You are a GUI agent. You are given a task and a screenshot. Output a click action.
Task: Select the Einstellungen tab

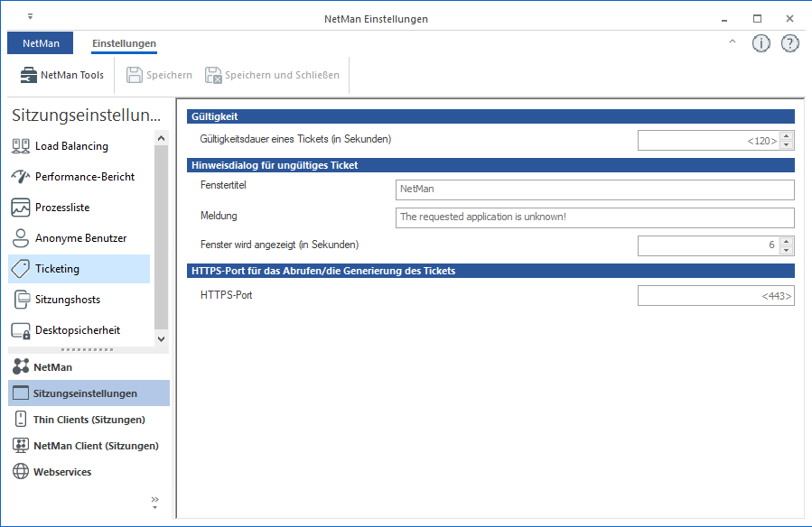(122, 42)
